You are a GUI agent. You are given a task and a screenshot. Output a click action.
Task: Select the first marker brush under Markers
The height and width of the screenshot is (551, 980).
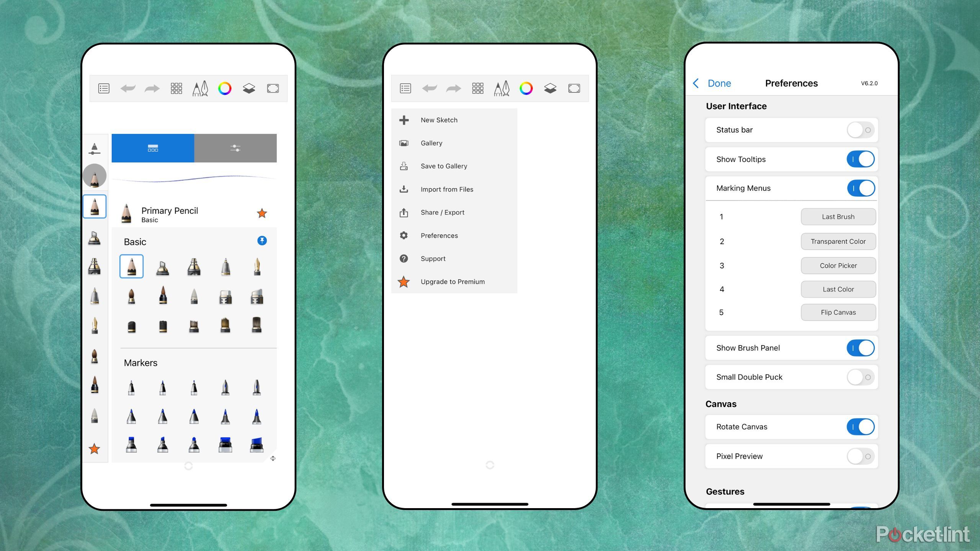(x=131, y=387)
